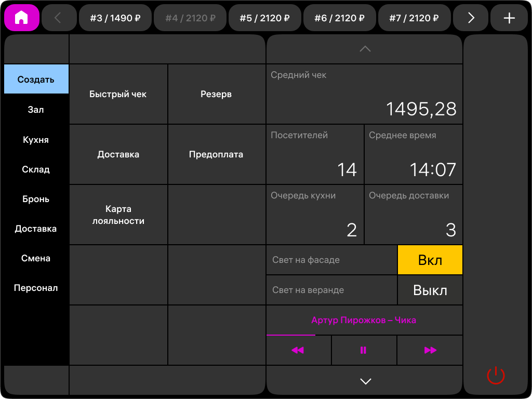Screen dimensions: 532x399
Task: Click the plus icon to add new order
Action: pyautogui.click(x=509, y=17)
